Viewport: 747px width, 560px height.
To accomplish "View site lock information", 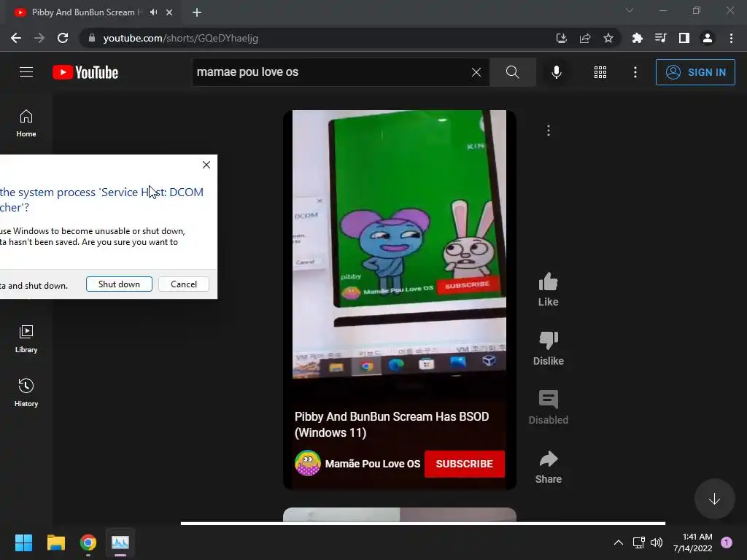I will click(x=92, y=38).
